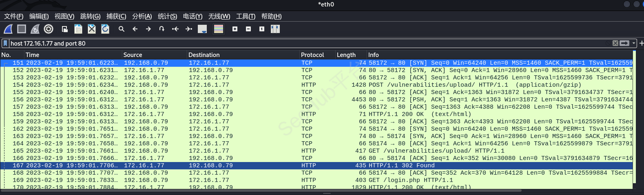Close the capture file icon

click(x=92, y=29)
